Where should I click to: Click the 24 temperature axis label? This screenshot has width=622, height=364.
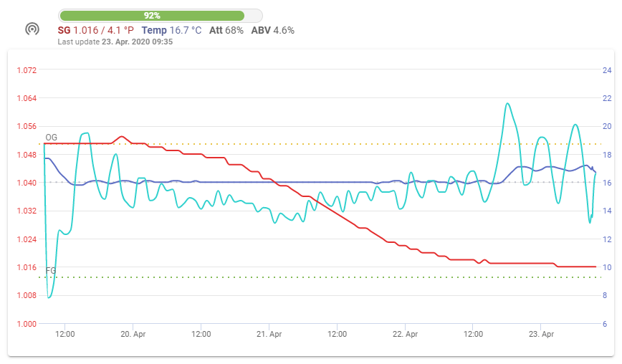(x=606, y=70)
